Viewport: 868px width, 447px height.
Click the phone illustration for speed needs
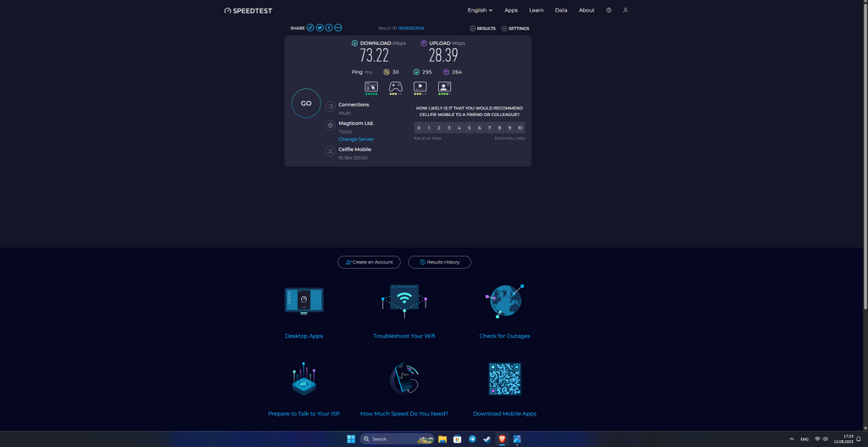pyautogui.click(x=404, y=379)
